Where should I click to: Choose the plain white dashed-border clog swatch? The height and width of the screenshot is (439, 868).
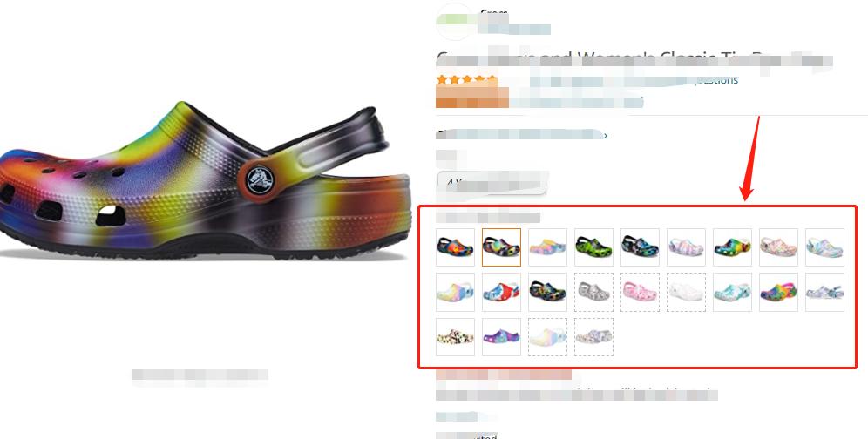click(687, 292)
